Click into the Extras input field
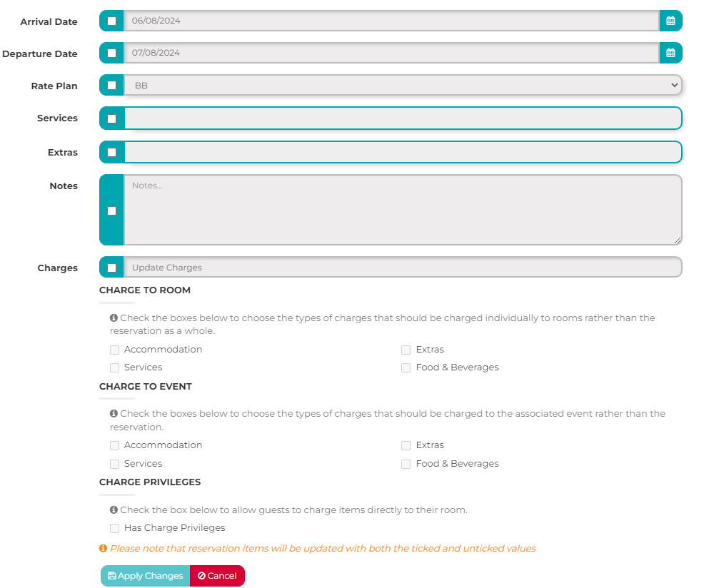Screen dimensions: 704x588 [403, 152]
